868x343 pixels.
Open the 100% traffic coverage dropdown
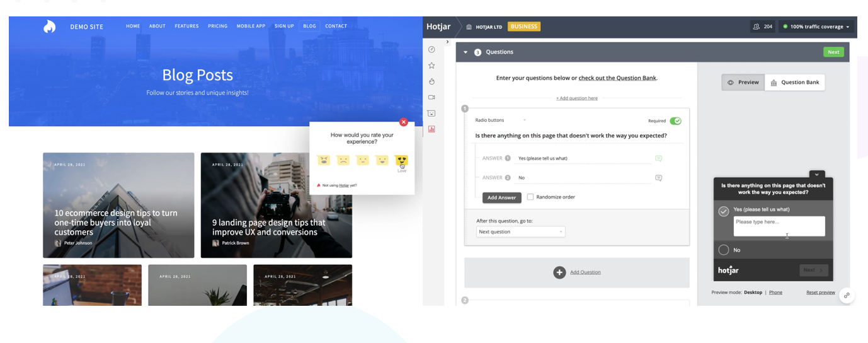pyautogui.click(x=816, y=26)
